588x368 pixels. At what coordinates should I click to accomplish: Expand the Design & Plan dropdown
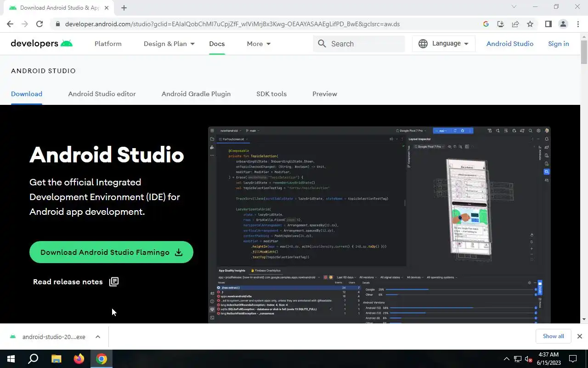(169, 44)
